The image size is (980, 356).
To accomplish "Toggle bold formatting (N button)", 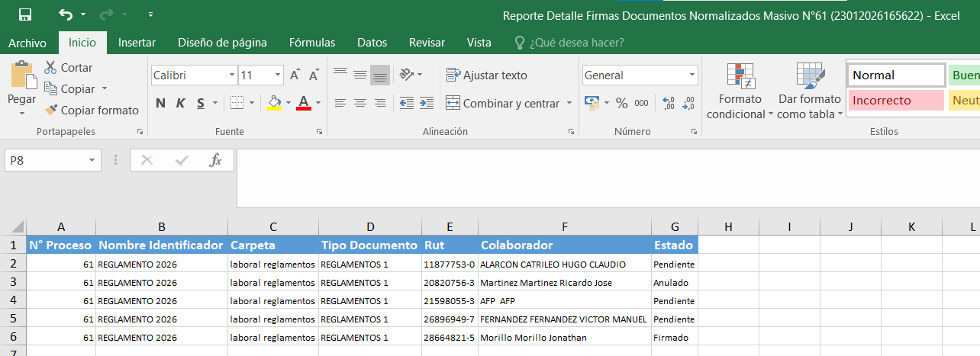I will pos(160,103).
